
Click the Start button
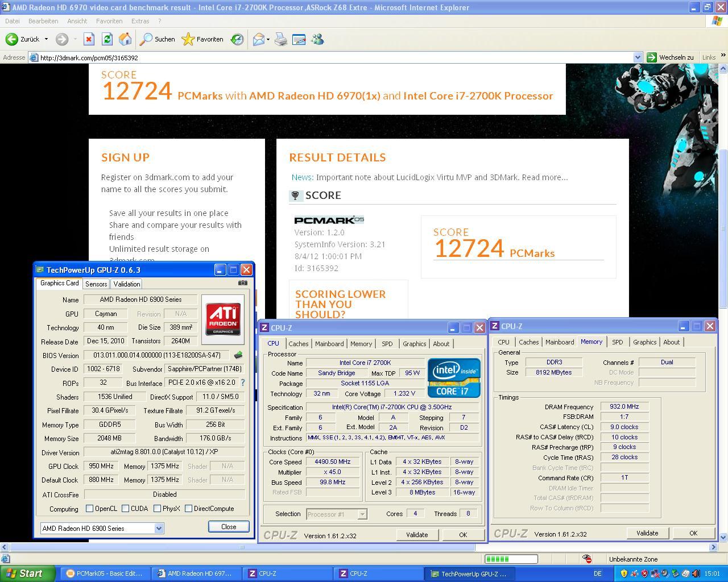tap(28, 573)
